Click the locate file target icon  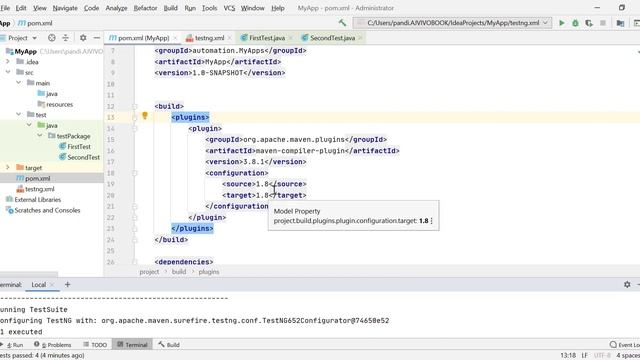(51, 38)
